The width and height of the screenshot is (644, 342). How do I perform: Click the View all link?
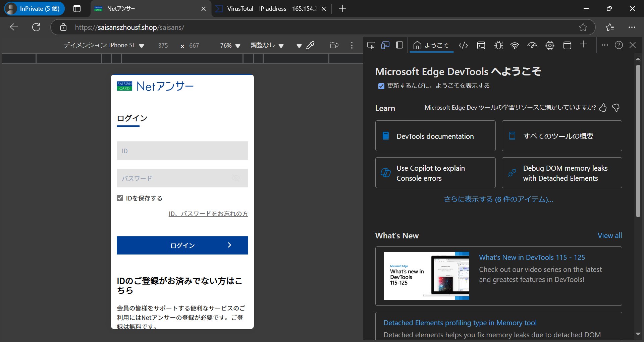pyautogui.click(x=609, y=235)
